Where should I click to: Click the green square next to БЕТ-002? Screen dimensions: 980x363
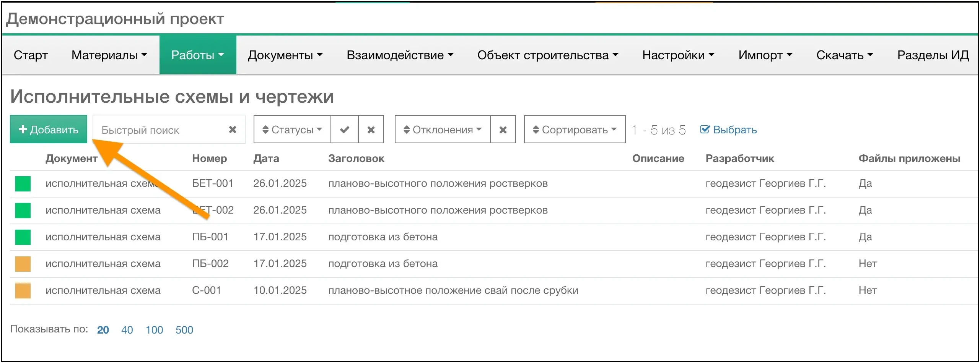(x=22, y=210)
